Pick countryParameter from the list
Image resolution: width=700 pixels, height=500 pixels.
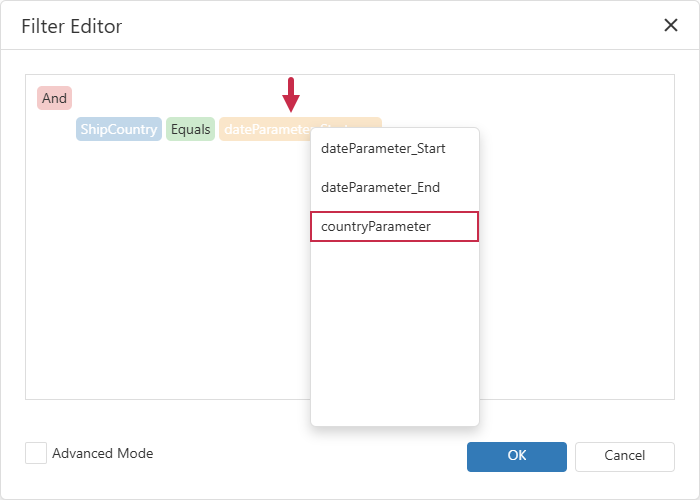click(x=395, y=226)
